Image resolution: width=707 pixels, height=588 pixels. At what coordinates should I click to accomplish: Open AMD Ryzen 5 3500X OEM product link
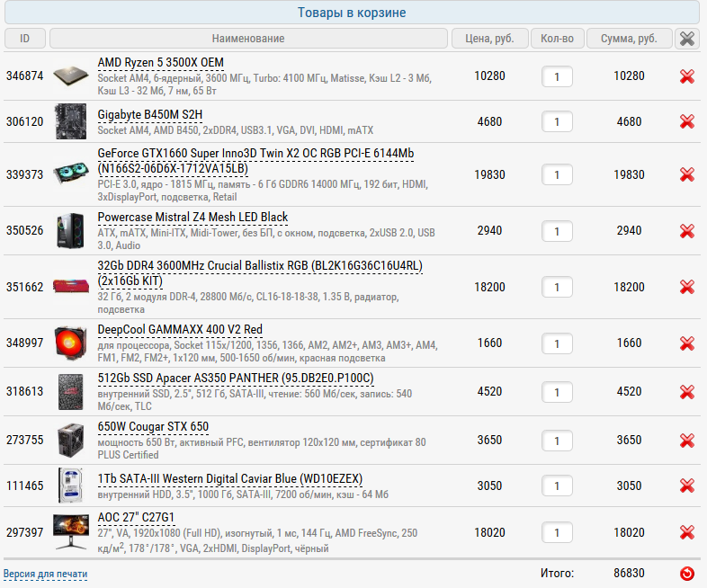(x=160, y=63)
